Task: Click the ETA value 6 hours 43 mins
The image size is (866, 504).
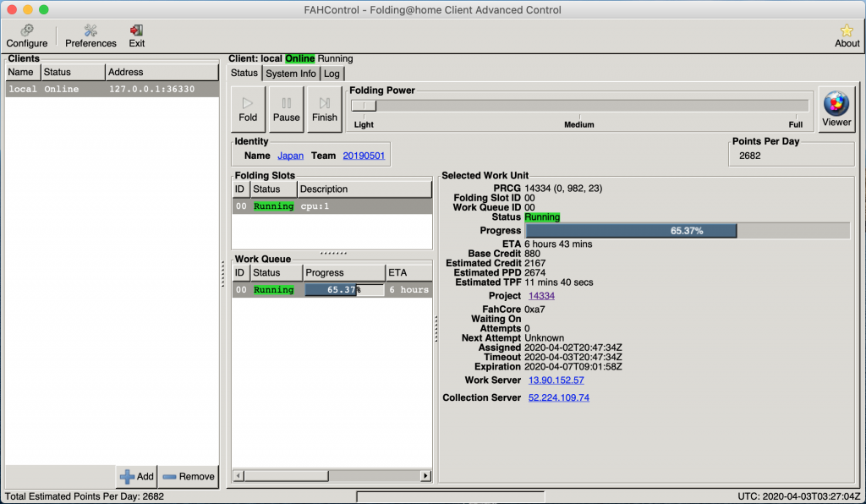Action: click(x=558, y=244)
